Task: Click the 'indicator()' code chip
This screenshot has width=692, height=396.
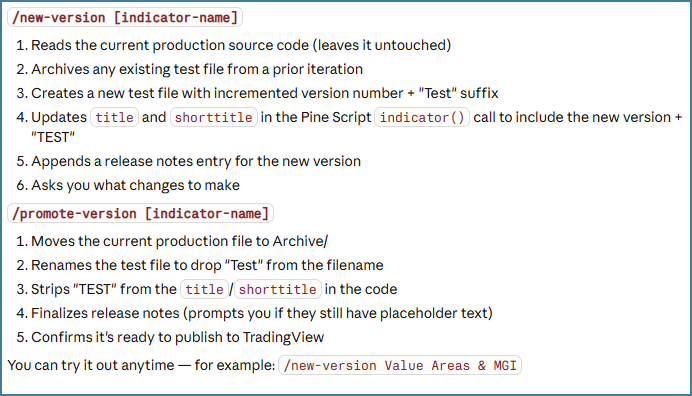Action: click(422, 117)
